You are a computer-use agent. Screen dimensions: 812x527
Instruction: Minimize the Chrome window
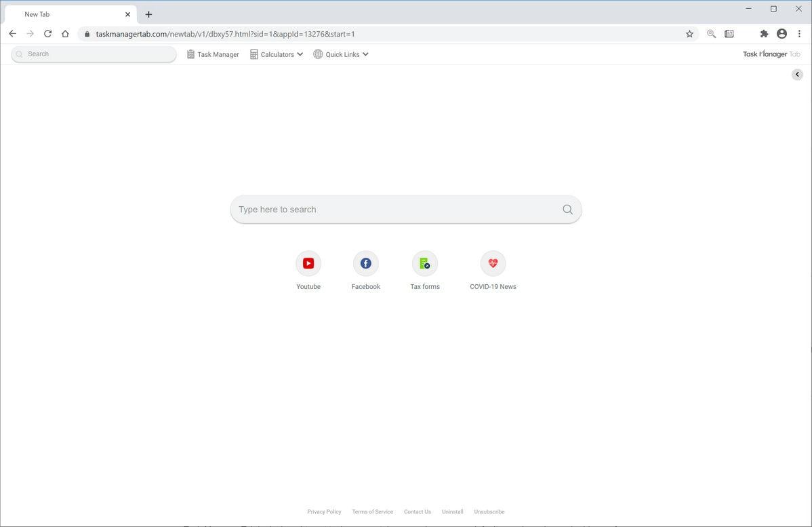pyautogui.click(x=748, y=9)
